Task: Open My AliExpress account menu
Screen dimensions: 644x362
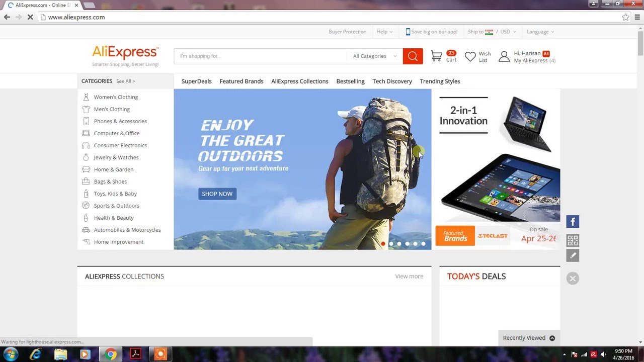Action: 534,60
